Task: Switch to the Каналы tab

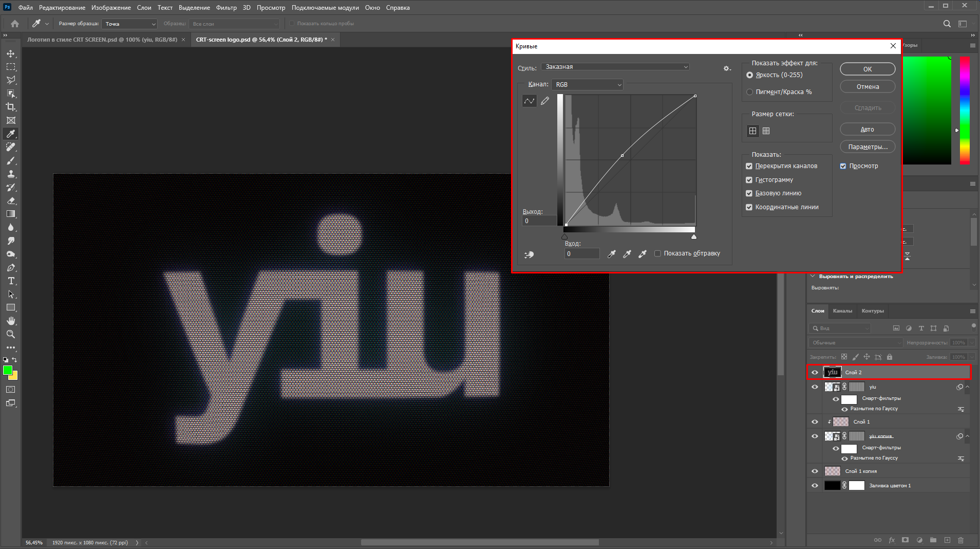Action: pos(842,311)
